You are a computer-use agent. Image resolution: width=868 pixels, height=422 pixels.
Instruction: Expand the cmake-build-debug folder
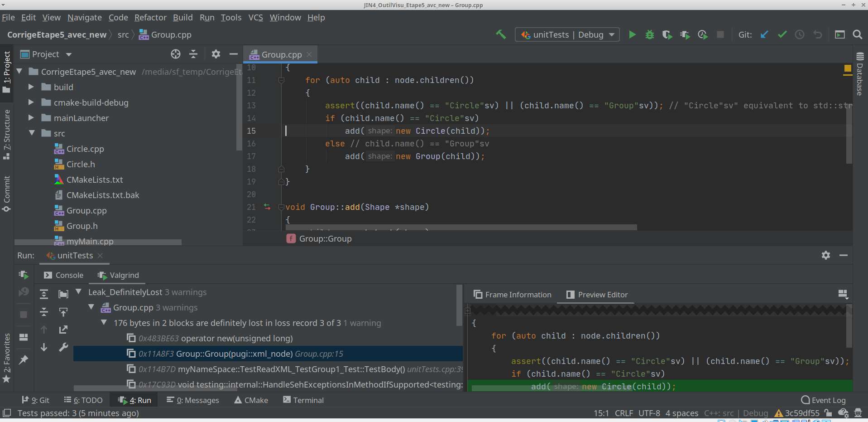point(31,102)
